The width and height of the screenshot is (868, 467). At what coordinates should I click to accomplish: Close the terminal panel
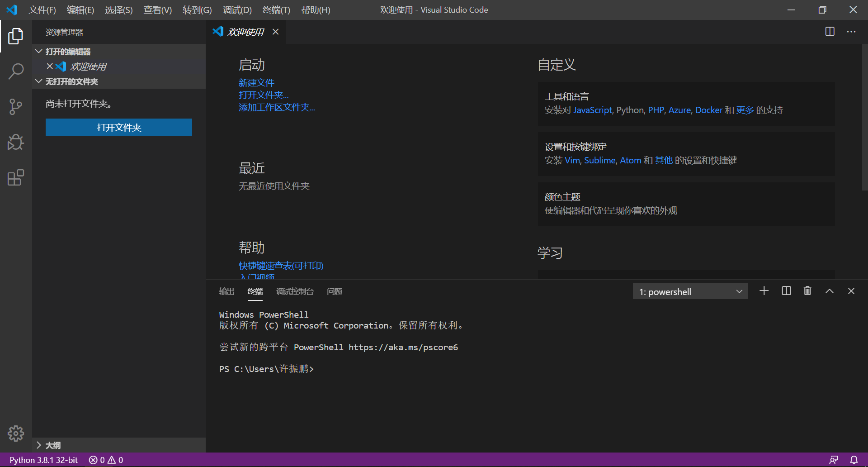coord(851,291)
